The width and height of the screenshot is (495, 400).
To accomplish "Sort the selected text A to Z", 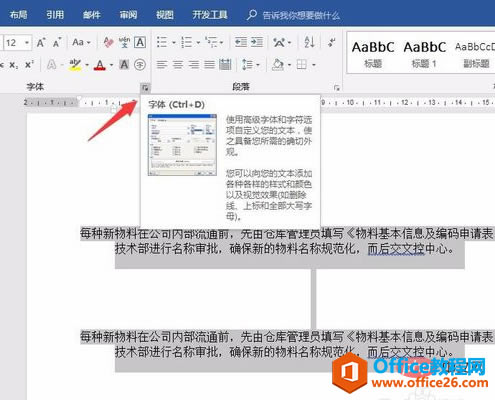I will click(x=309, y=42).
